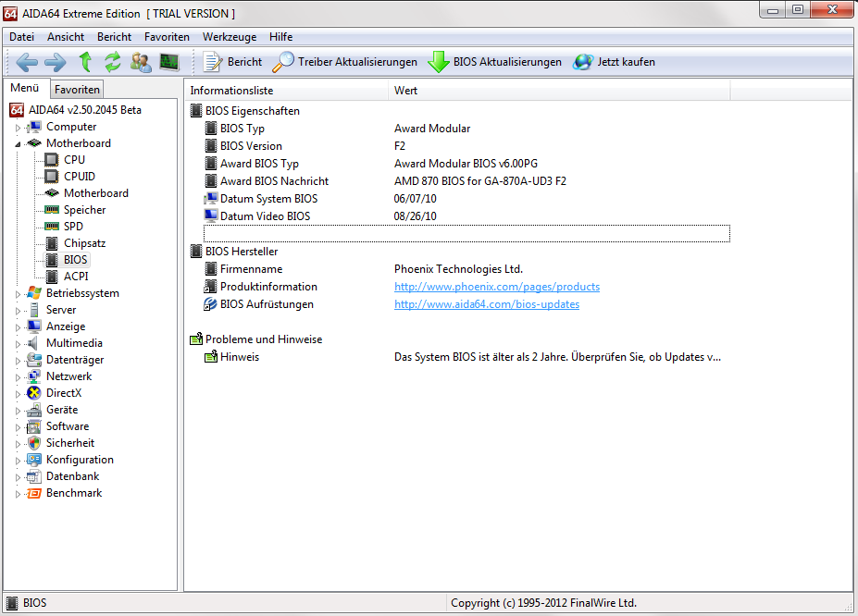Screen dimensions: 858x616
Task: Click the green Refresh arrows icon
Action: tap(113, 62)
